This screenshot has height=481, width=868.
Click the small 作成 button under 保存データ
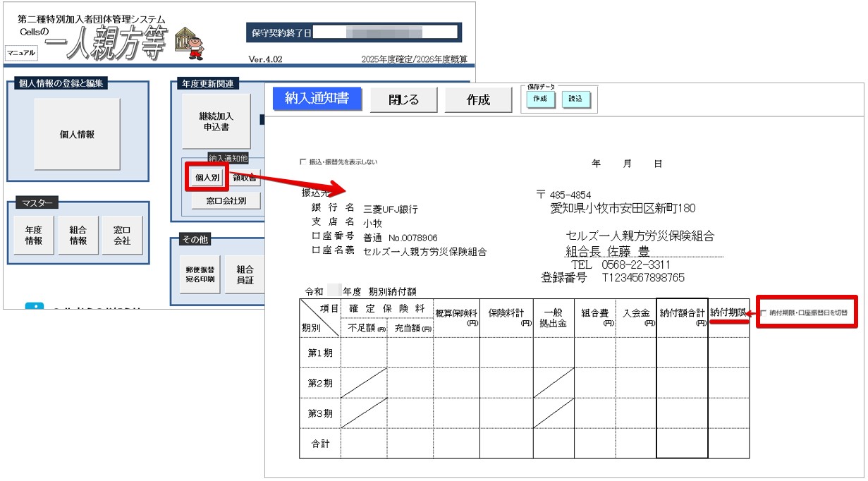(540, 99)
